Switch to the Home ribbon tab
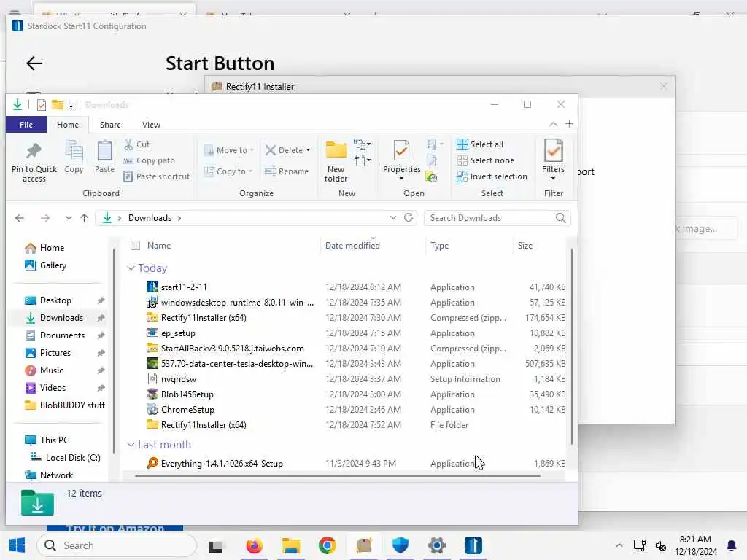 (68, 125)
